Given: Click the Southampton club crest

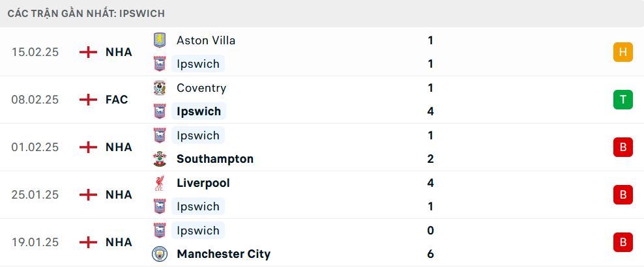Looking at the screenshot, I should 159,159.
